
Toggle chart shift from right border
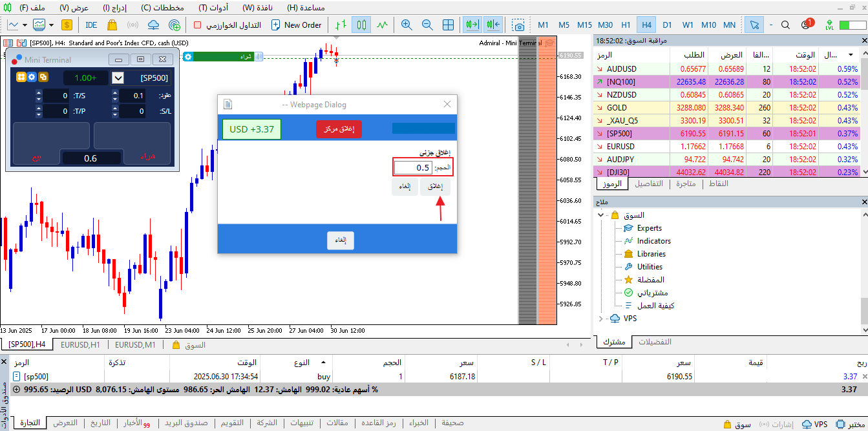[494, 25]
